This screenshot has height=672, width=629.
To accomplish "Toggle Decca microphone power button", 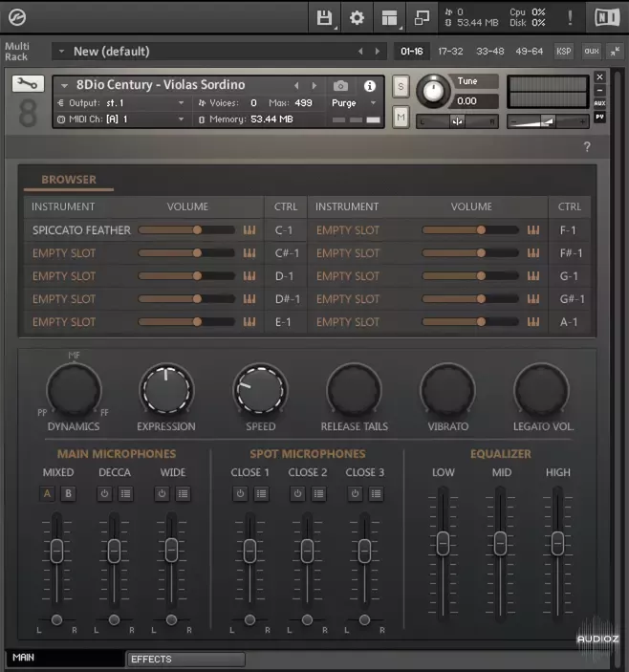I will 104,493.
